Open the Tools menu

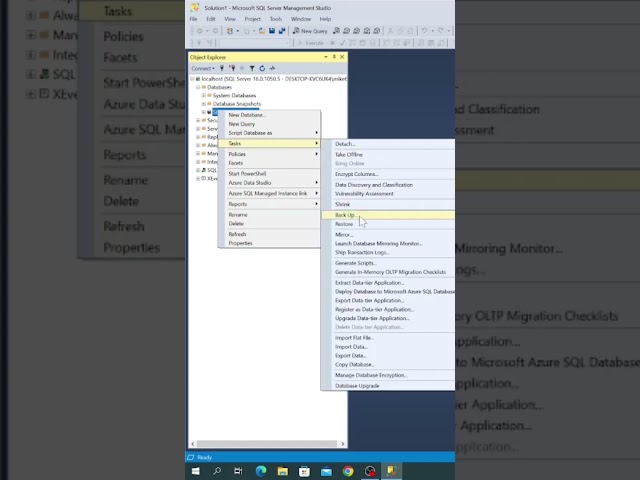coord(276,19)
